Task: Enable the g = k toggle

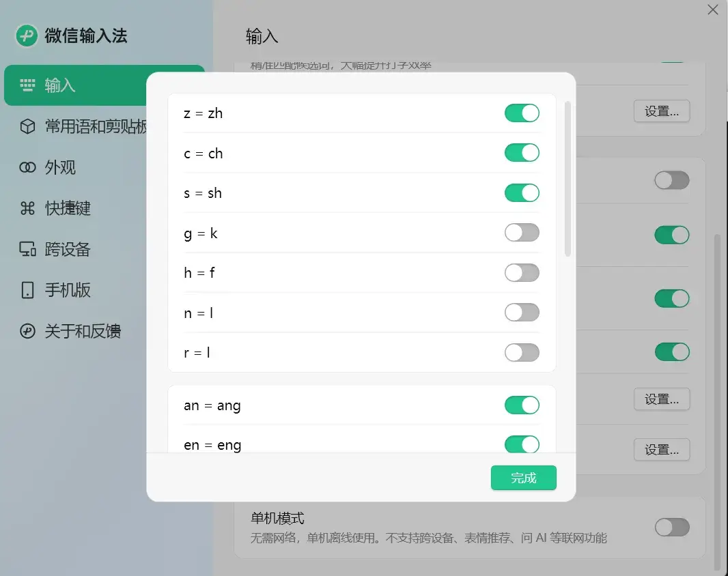Action: (x=522, y=233)
